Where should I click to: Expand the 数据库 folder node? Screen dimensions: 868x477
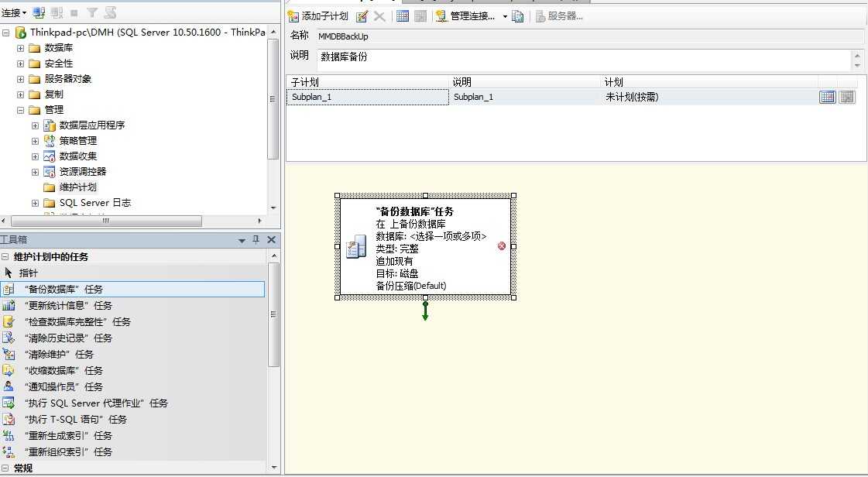[20, 48]
